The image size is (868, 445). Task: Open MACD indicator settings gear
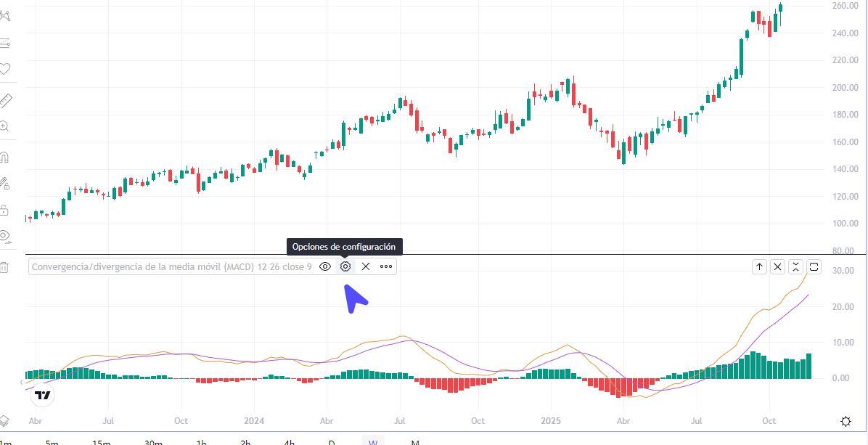pos(345,266)
